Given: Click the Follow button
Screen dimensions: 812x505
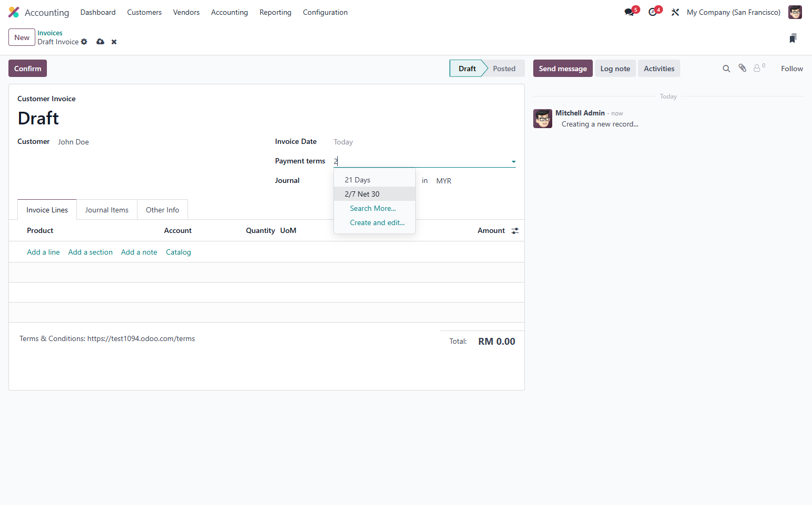Looking at the screenshot, I should click(x=792, y=69).
